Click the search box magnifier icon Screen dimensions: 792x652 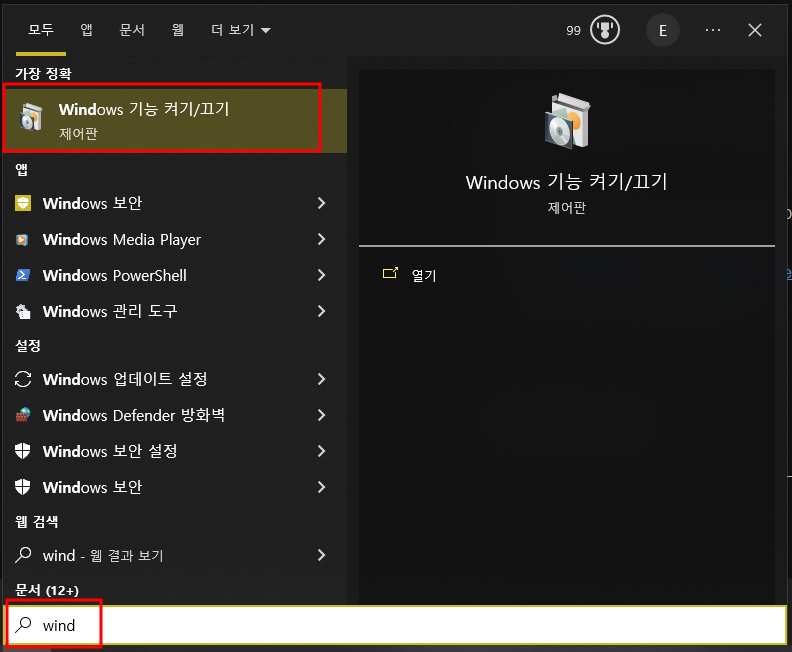click(23, 625)
